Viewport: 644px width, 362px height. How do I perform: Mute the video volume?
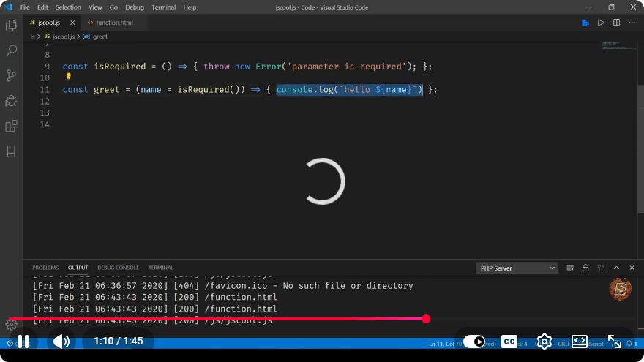[x=61, y=342]
